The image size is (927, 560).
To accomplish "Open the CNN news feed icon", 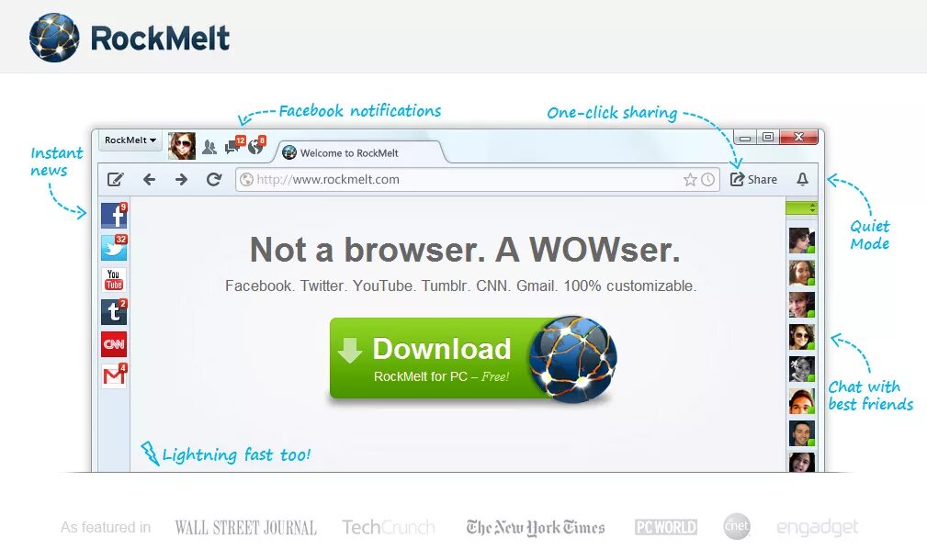I will tap(114, 343).
